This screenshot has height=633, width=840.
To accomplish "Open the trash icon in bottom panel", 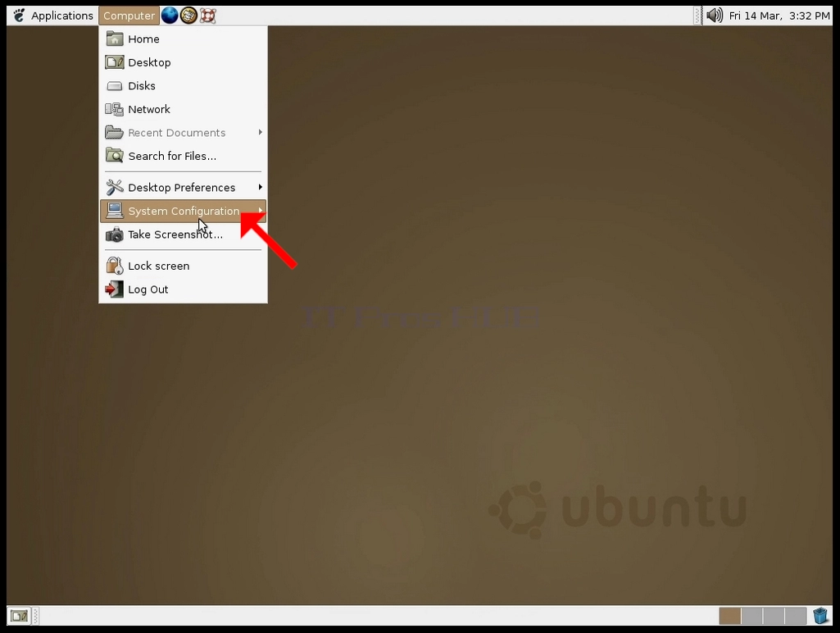I will pyautogui.click(x=820, y=615).
